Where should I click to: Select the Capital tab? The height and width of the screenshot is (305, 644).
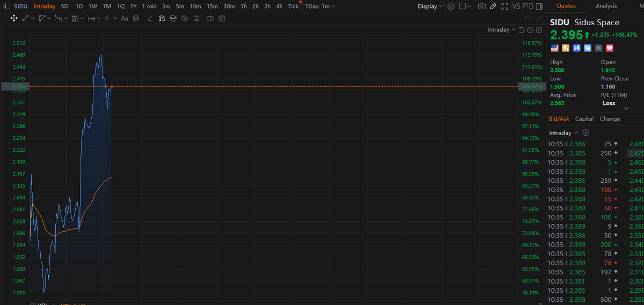point(584,119)
